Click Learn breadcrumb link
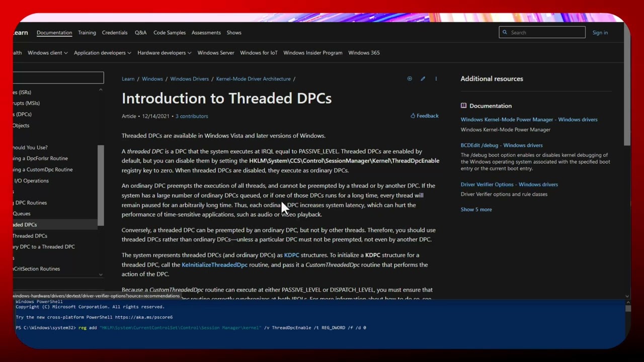 [x=128, y=79]
